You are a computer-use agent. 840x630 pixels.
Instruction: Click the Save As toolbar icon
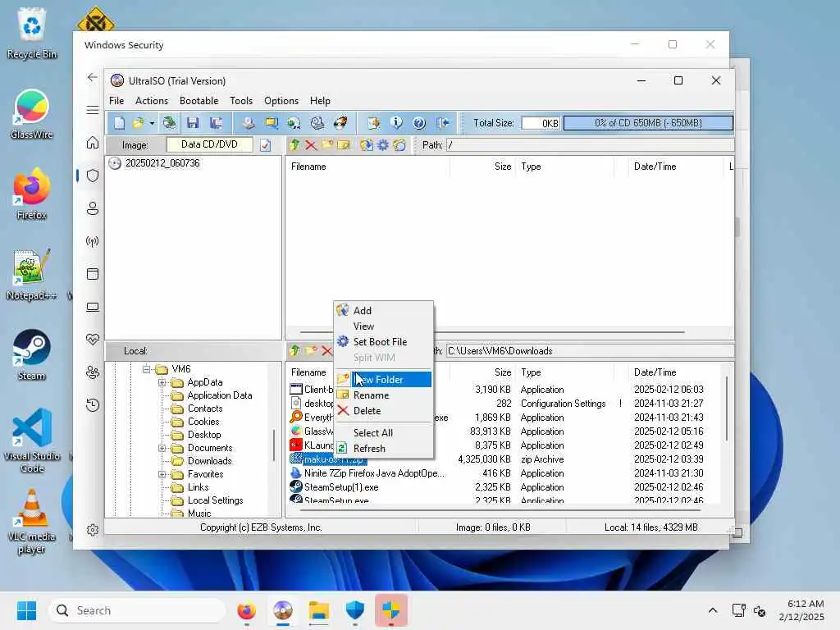(x=217, y=123)
